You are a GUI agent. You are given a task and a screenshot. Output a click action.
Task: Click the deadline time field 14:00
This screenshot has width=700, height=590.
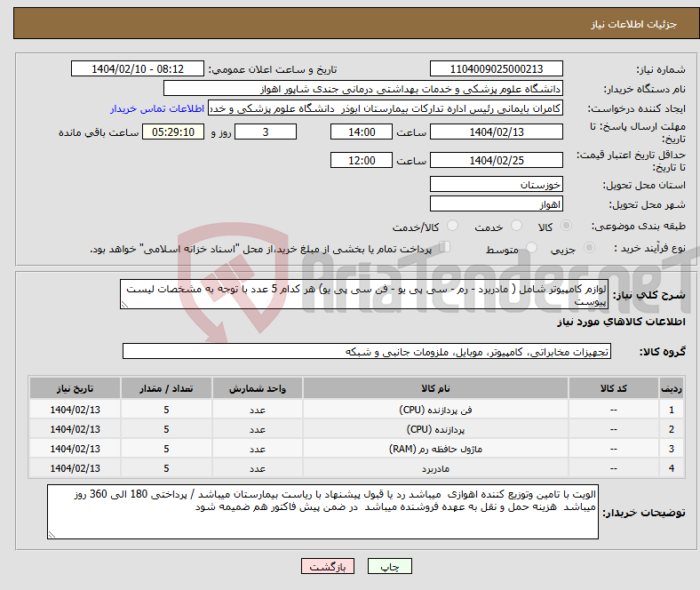[362, 132]
